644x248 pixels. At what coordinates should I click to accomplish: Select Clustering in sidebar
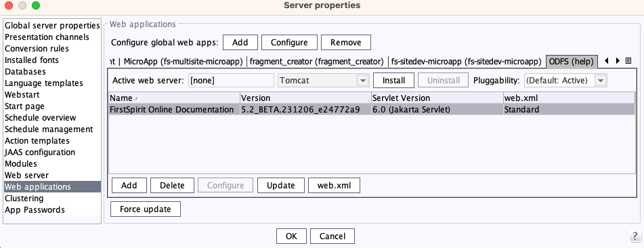tap(52, 199)
